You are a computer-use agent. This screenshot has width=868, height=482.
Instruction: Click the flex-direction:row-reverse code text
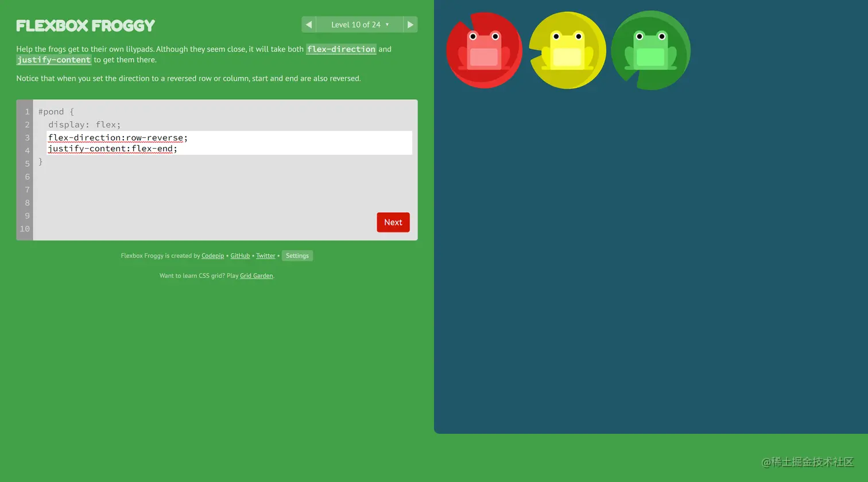coord(118,138)
